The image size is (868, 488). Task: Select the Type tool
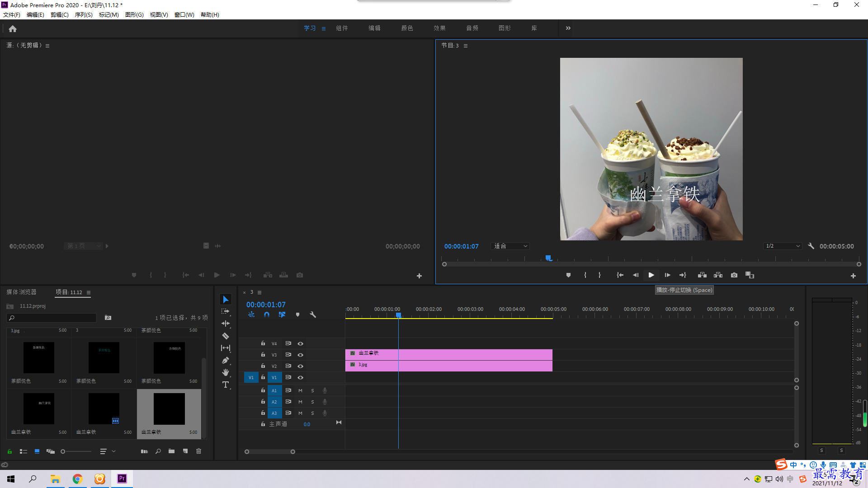pyautogui.click(x=226, y=385)
